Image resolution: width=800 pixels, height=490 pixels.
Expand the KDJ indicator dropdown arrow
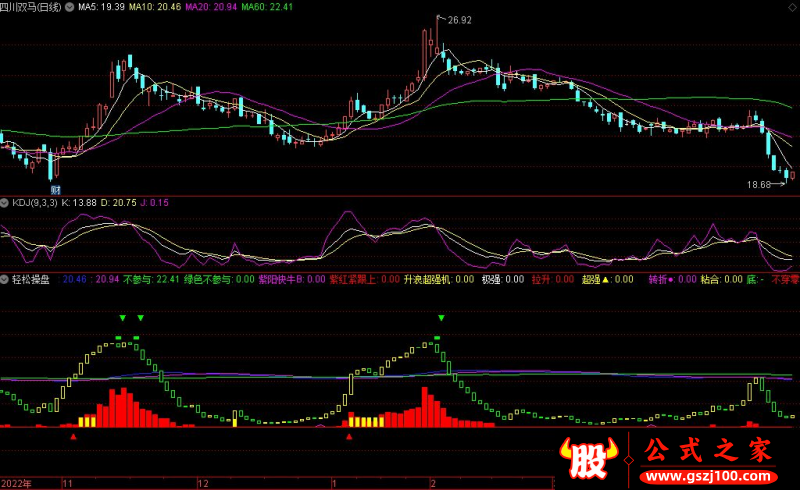click(5, 203)
